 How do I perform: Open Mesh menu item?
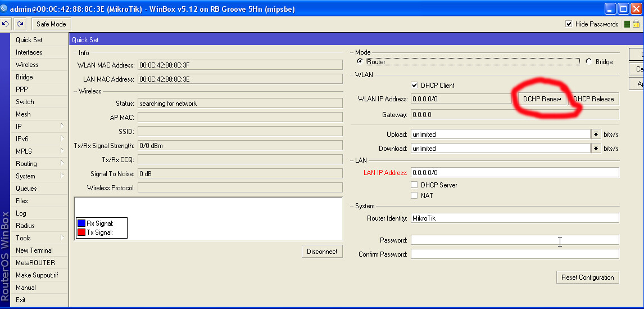tap(39, 114)
